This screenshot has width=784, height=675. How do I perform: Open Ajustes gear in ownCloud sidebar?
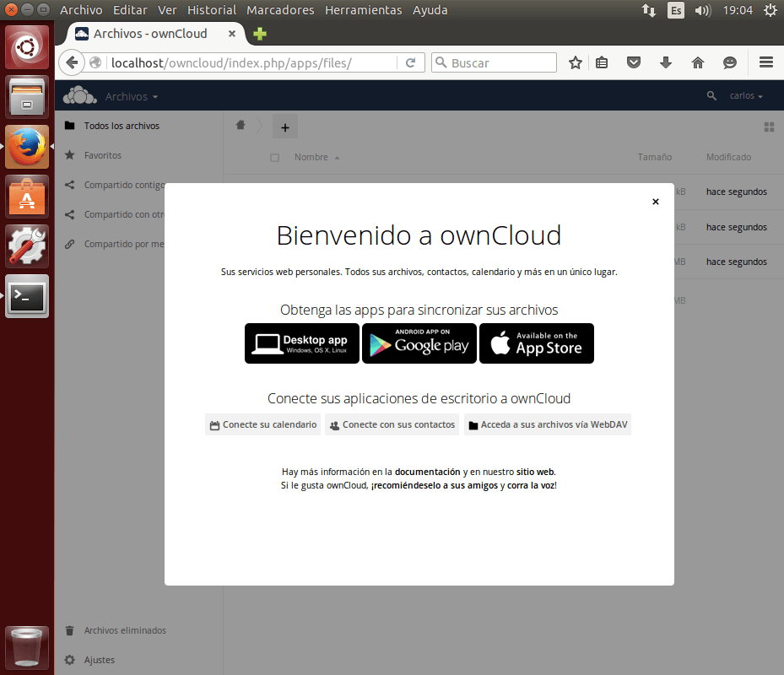(x=138, y=660)
